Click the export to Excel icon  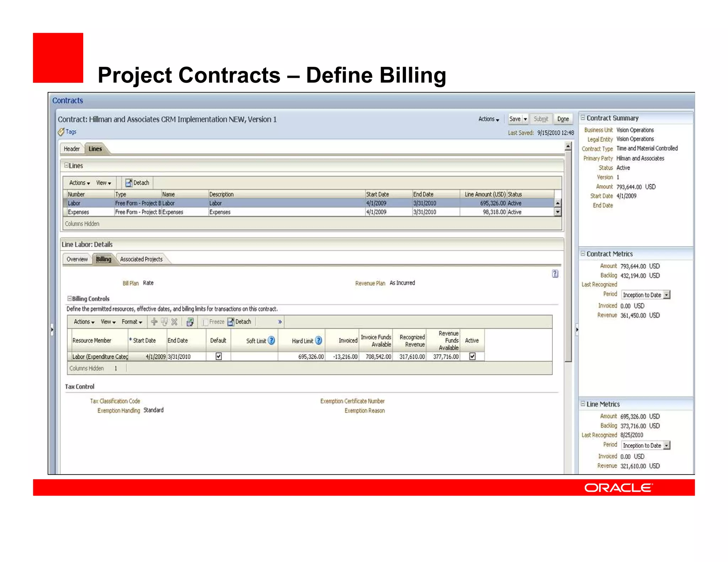(x=190, y=321)
